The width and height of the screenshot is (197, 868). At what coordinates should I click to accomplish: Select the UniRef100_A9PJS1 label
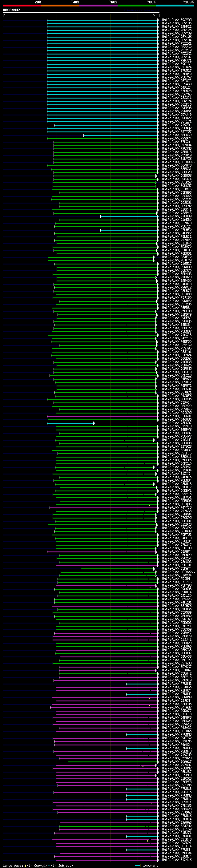pos(177,61)
